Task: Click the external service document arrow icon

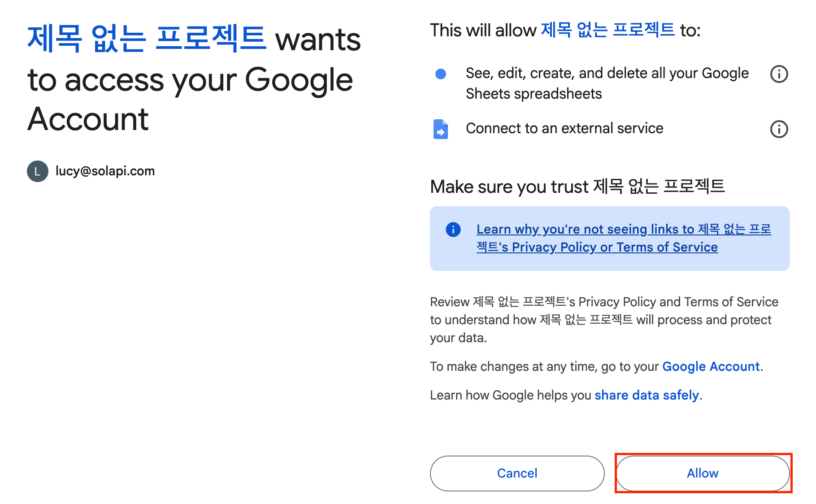Action: 441,129
